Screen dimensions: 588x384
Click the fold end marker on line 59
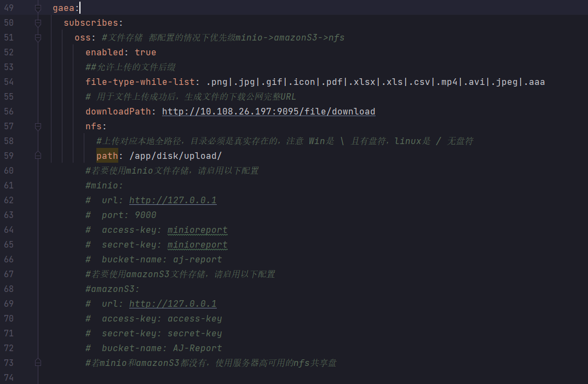(x=38, y=156)
